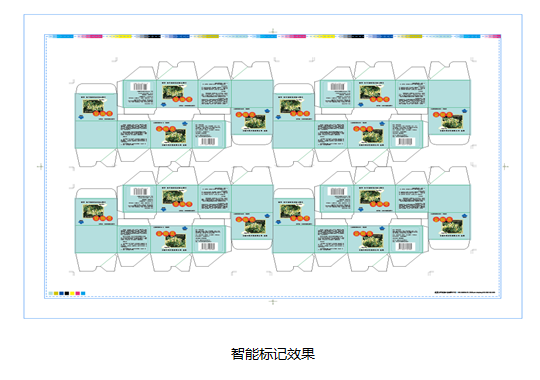Image resolution: width=540 pixels, height=380 pixels.
Task: Select the magenta swatch in bottom-left color strip
Action: pyautogui.click(x=77, y=294)
